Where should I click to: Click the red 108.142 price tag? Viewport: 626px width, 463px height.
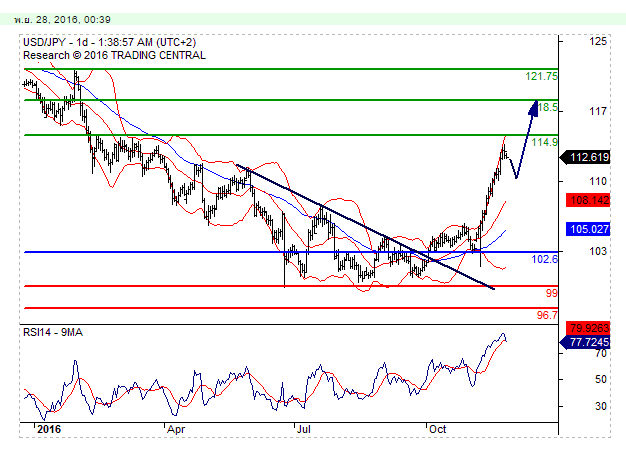click(589, 200)
